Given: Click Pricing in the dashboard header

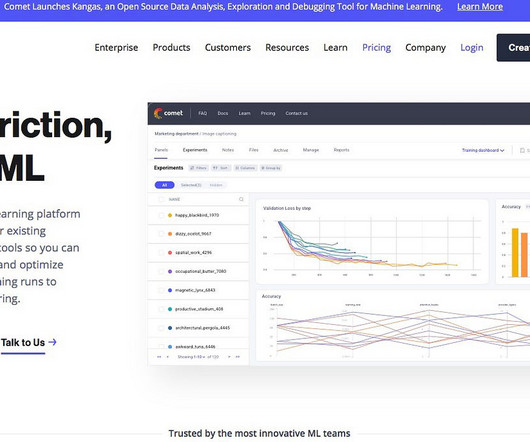Looking at the screenshot, I should [x=268, y=113].
